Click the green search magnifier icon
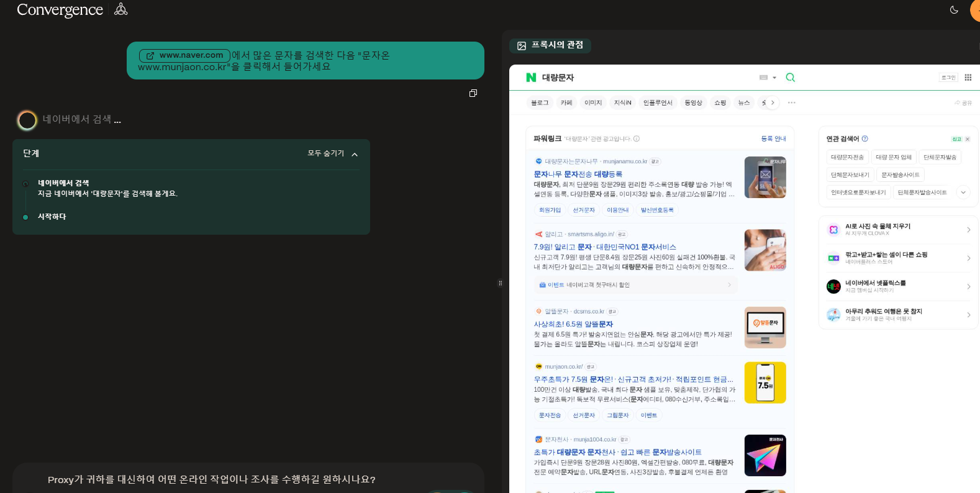Screen dimensions: 980x493 [790, 78]
